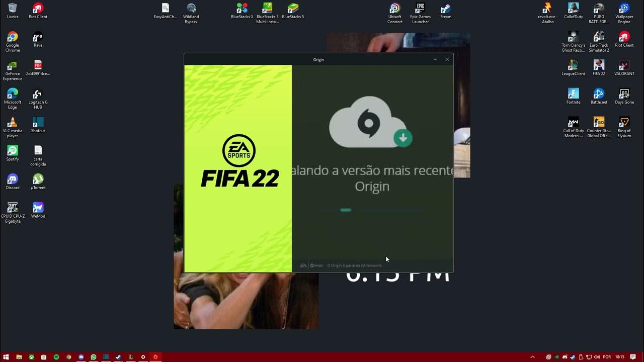The height and width of the screenshot is (362, 644).
Task: Click the Origin installer progress bar
Action: [x=372, y=210]
